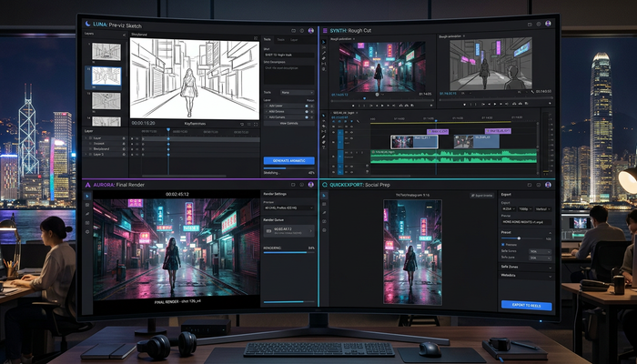This screenshot has width=637, height=364.
Task: Select the first tab in LUNA properties panel
Action: (268, 39)
